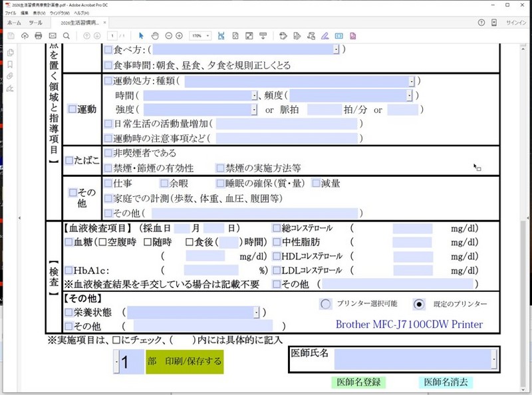Screen dimensions: 532x395
Task: Click the read mode keyboard icon
Action: [x=263, y=36]
